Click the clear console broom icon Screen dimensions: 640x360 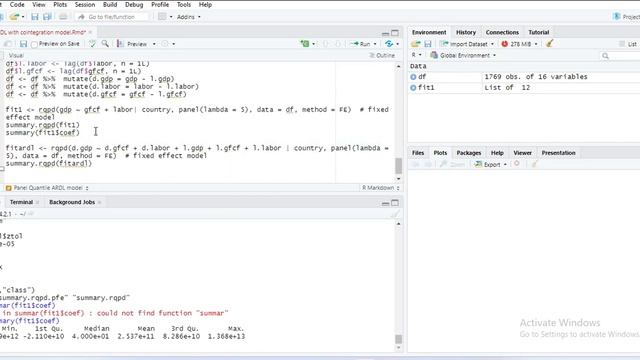click(x=395, y=214)
